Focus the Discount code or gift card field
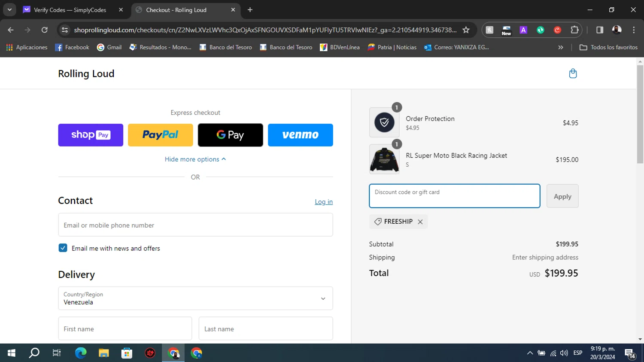This screenshot has width=644, height=362. (x=455, y=196)
